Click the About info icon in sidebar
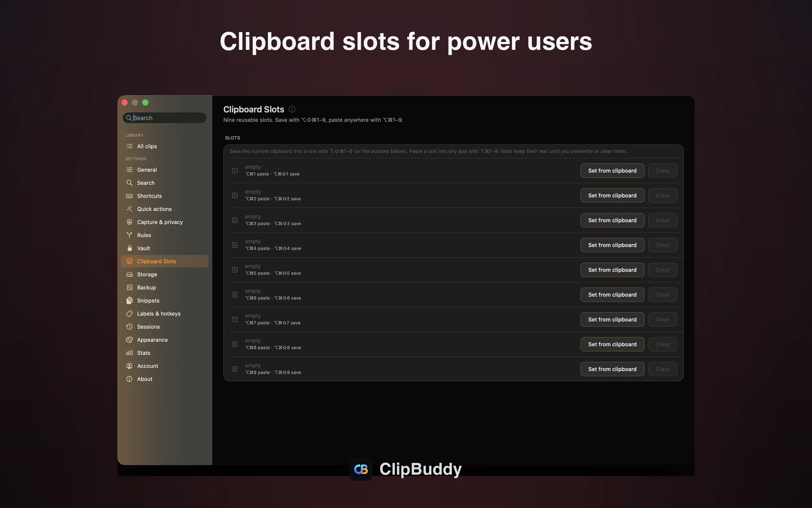Image resolution: width=812 pixels, height=508 pixels. [129, 379]
